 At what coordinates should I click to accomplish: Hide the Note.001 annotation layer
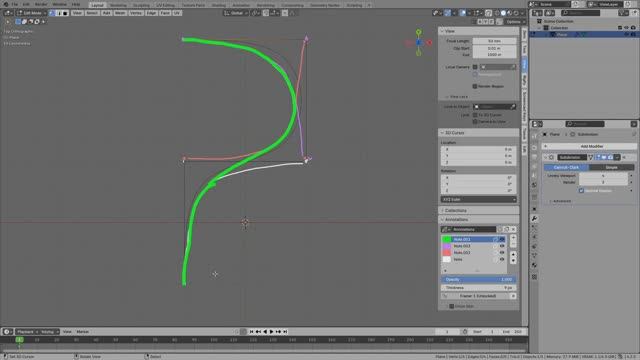coord(502,240)
